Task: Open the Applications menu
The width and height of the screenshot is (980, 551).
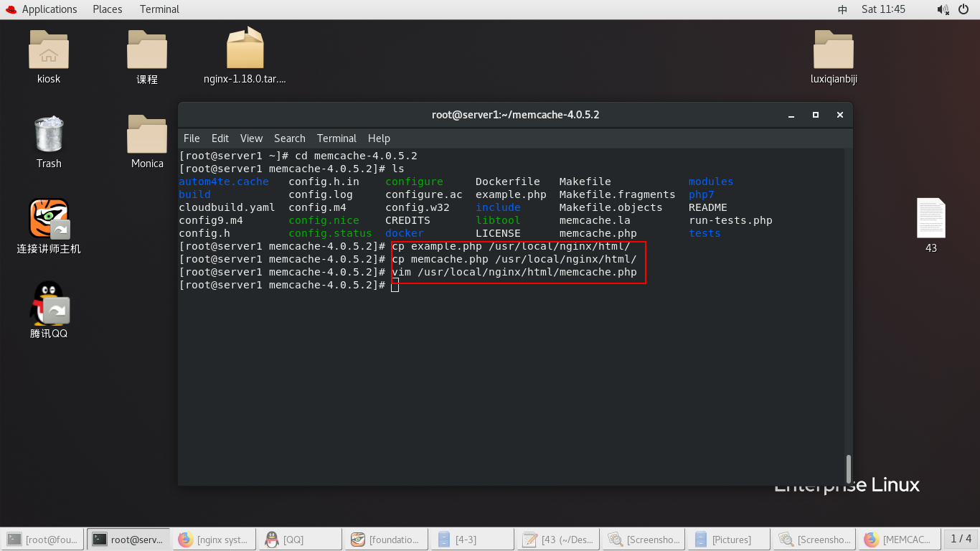Action: 50,9
